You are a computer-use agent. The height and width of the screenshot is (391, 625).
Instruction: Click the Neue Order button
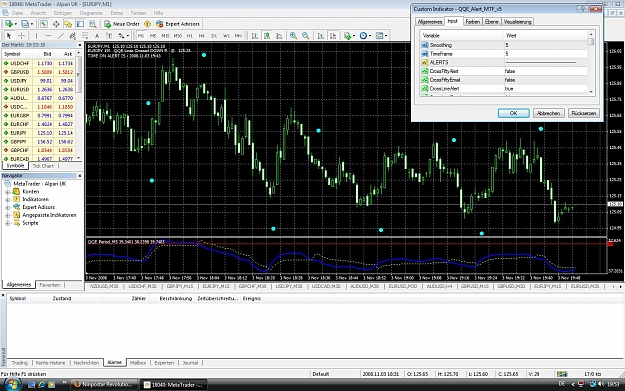pyautogui.click(x=122, y=24)
